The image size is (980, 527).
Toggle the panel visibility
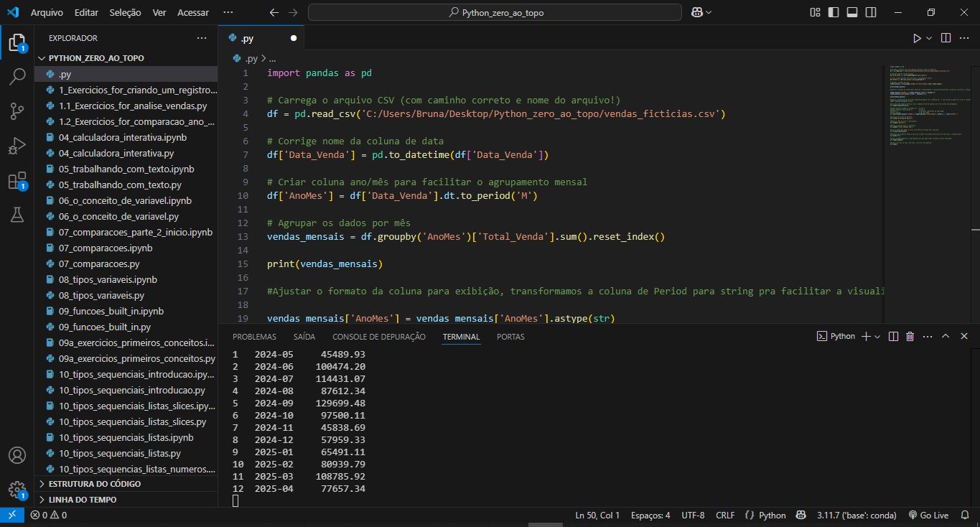point(851,11)
